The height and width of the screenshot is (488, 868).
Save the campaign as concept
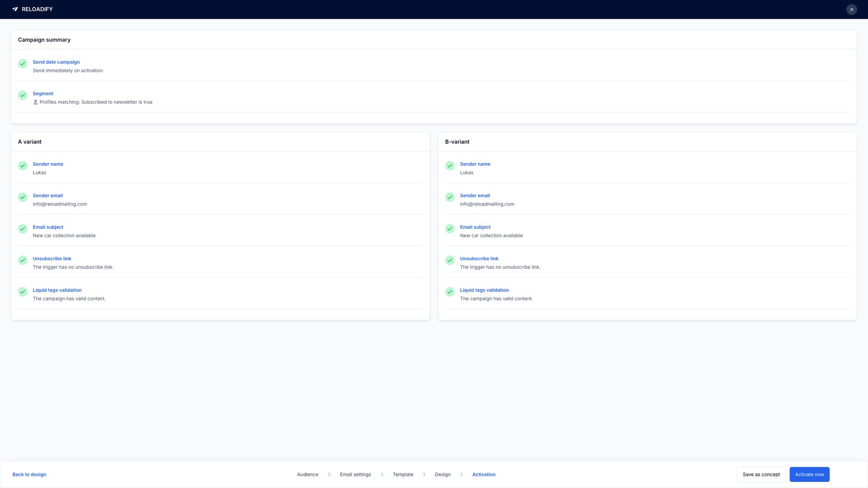(x=761, y=474)
